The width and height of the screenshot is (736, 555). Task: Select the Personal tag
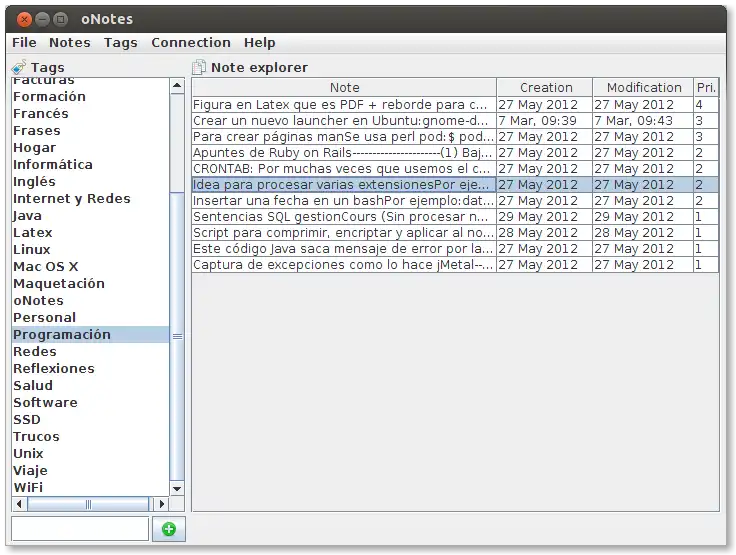90,317
